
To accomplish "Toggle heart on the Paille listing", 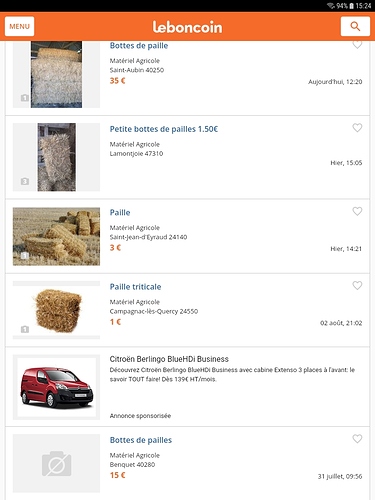I will pyautogui.click(x=357, y=211).
